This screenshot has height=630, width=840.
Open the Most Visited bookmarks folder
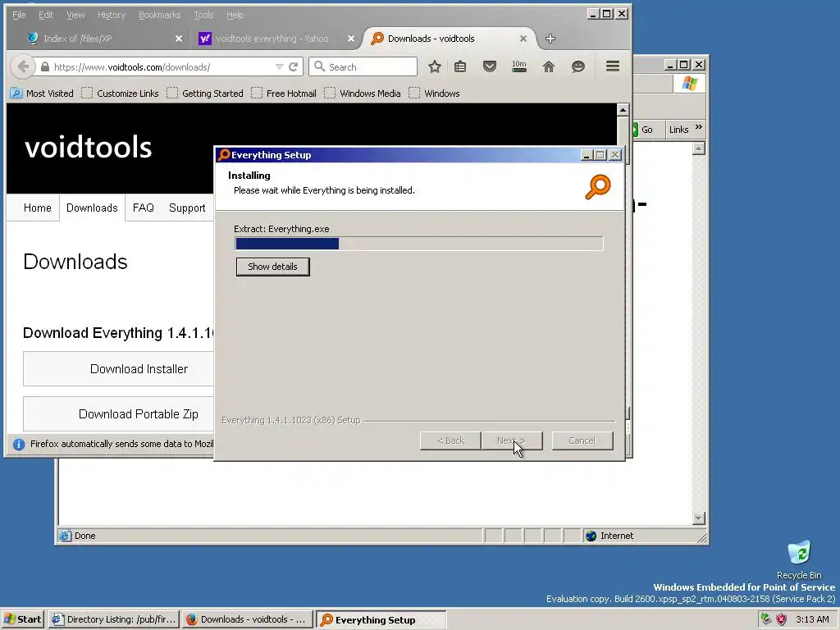[x=42, y=94]
